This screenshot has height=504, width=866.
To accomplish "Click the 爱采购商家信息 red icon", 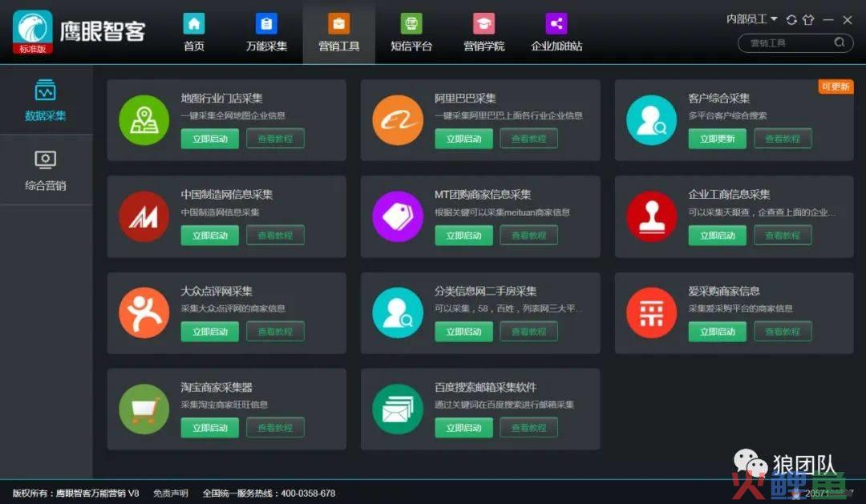I will [651, 312].
